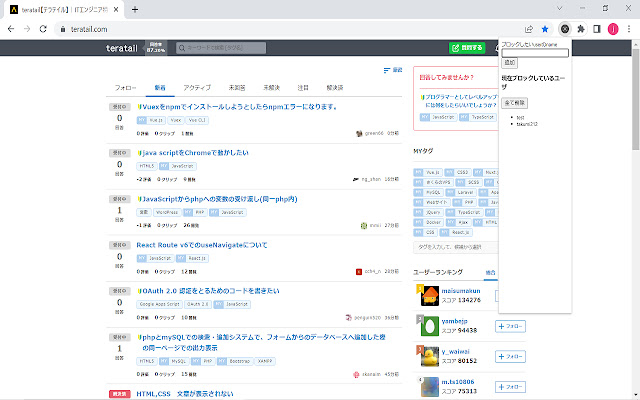Click the Bootstrap tag on php mySQL question
The image size is (640, 400).
234,362
